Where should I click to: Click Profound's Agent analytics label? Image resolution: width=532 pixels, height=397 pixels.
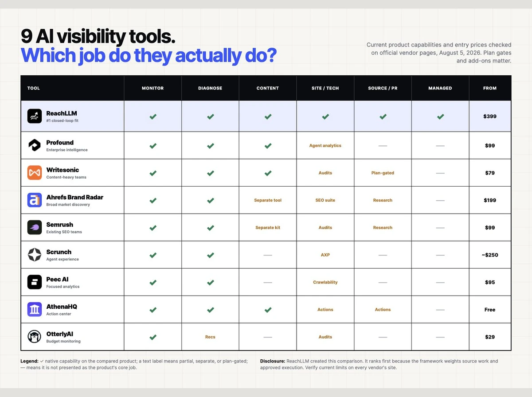(325, 146)
